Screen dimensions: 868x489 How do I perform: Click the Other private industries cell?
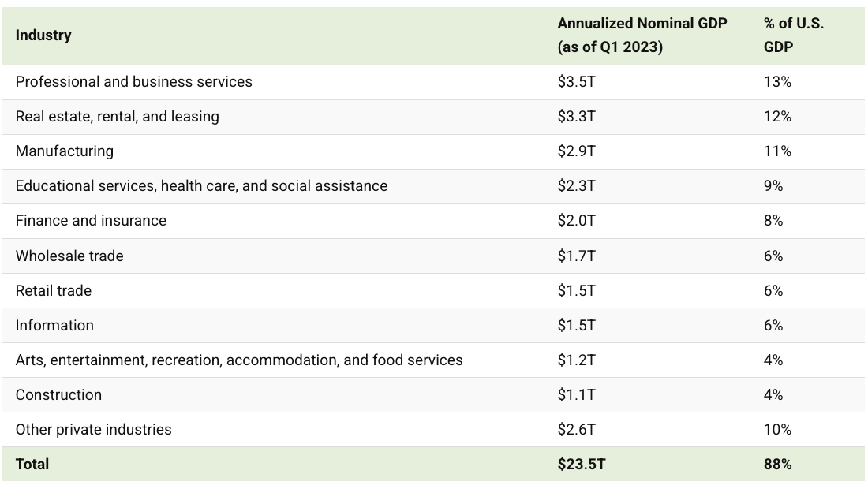94,430
